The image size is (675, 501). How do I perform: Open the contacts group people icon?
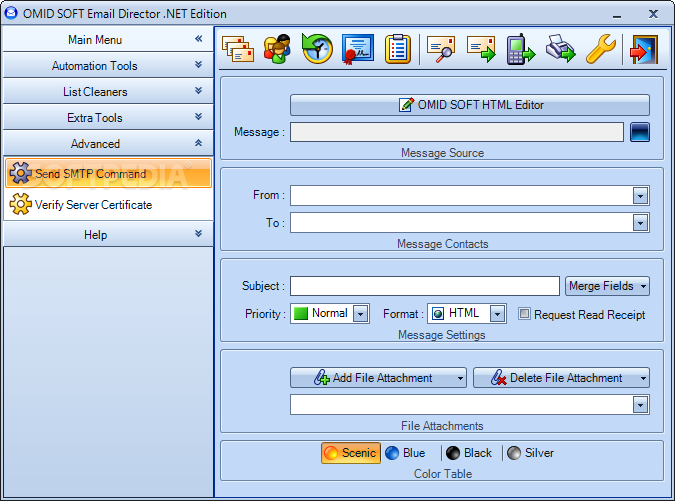(277, 49)
